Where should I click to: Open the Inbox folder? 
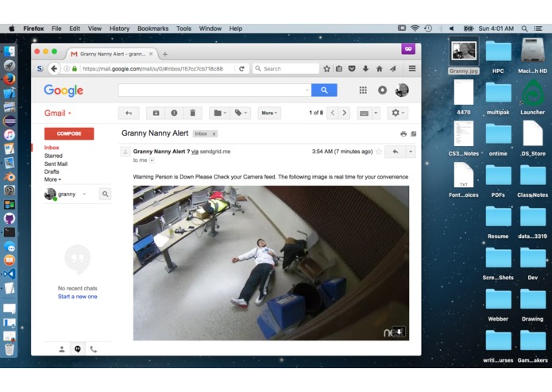pyautogui.click(x=52, y=148)
